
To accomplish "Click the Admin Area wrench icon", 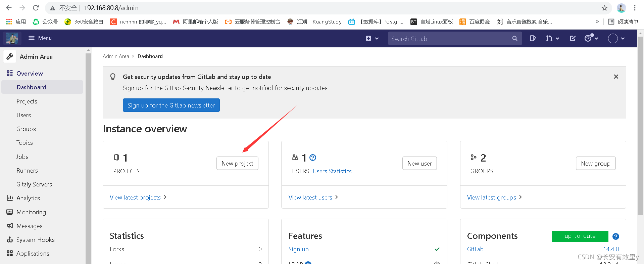I will tap(10, 56).
